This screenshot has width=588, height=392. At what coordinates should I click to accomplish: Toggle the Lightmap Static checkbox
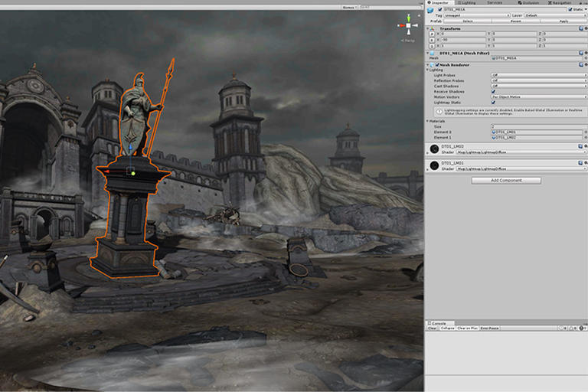494,102
